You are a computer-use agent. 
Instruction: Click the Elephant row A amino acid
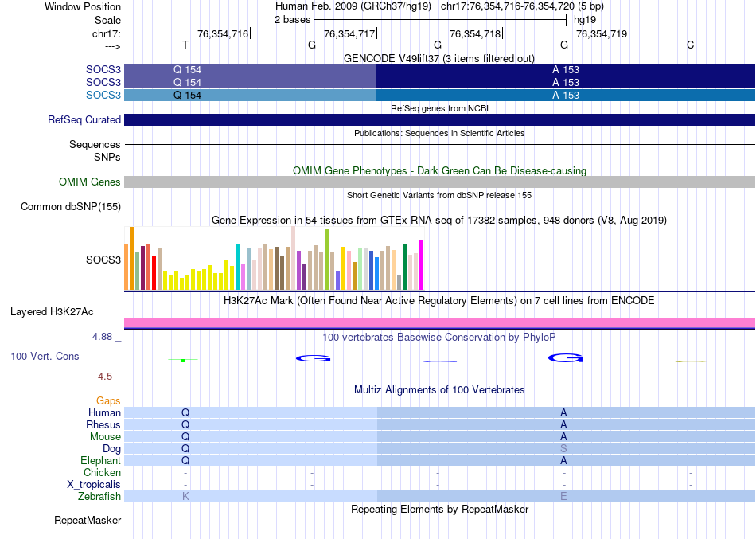coord(563,460)
